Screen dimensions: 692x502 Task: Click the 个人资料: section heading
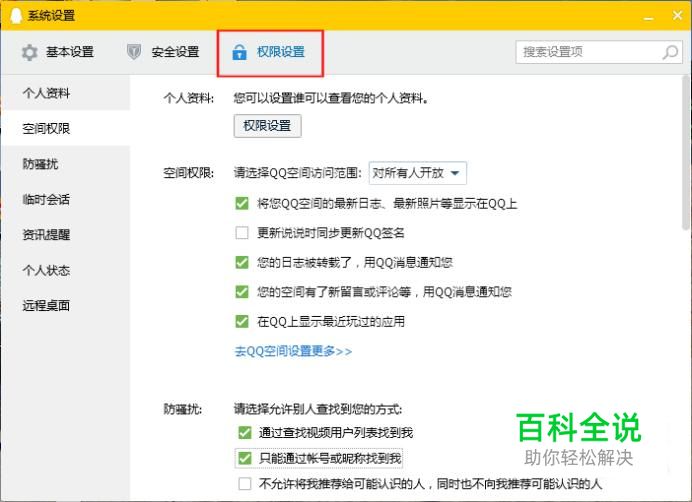click(188, 98)
